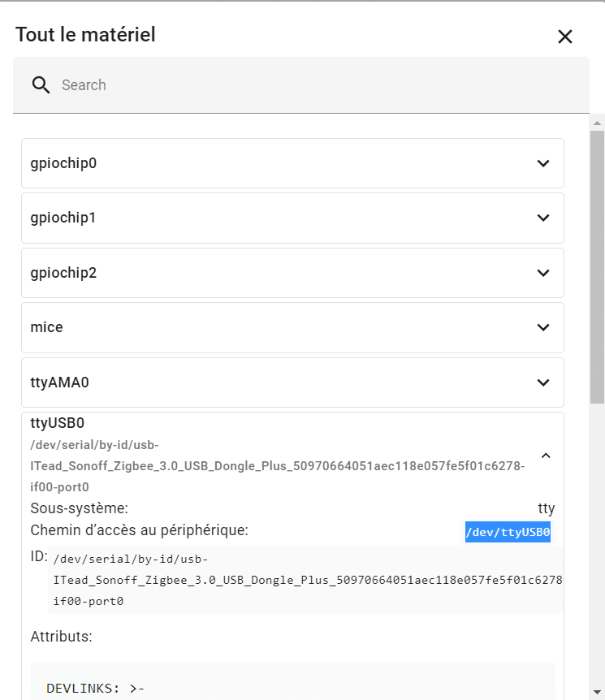Viewport: 605px width, 700px height.
Task: Expand gpiochip2 with its chevron
Action: tap(543, 273)
